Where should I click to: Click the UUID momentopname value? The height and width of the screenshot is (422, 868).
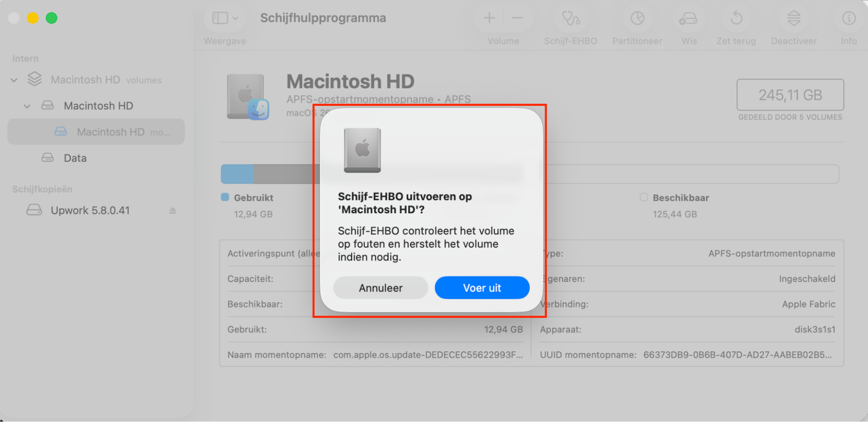[x=737, y=355]
